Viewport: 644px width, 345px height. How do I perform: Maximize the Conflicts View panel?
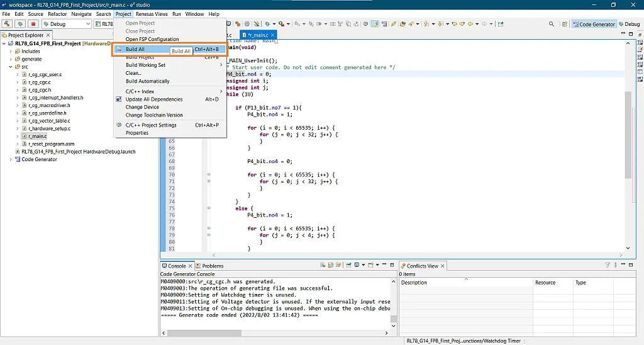(x=631, y=265)
